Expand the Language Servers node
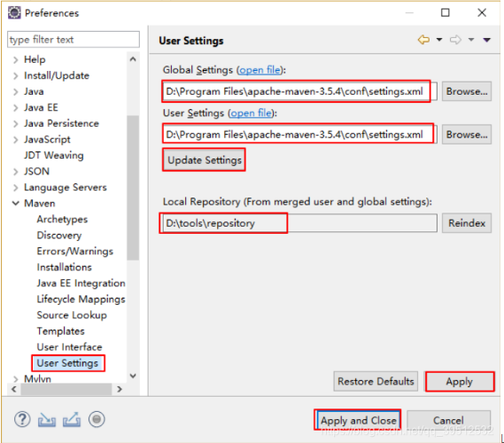 point(15,188)
